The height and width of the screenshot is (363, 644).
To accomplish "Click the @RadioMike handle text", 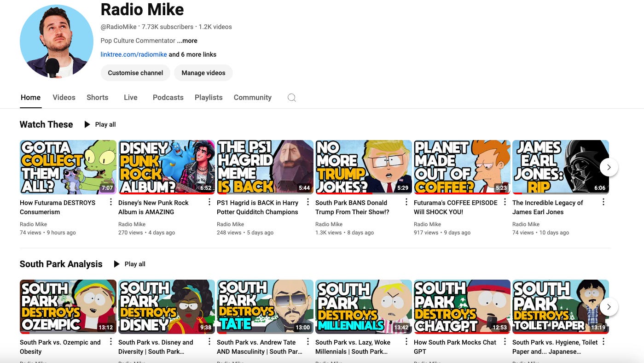I will 118,27.
